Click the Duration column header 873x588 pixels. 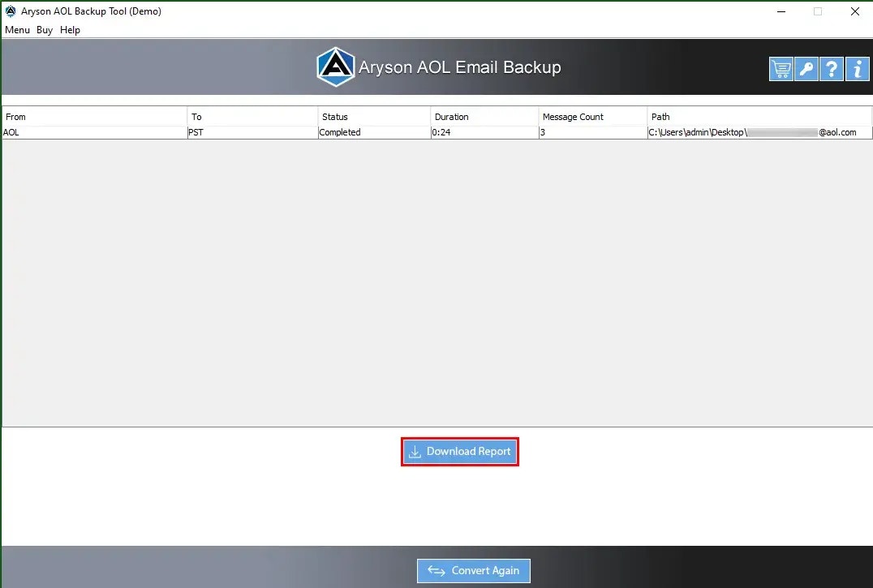click(x=484, y=117)
